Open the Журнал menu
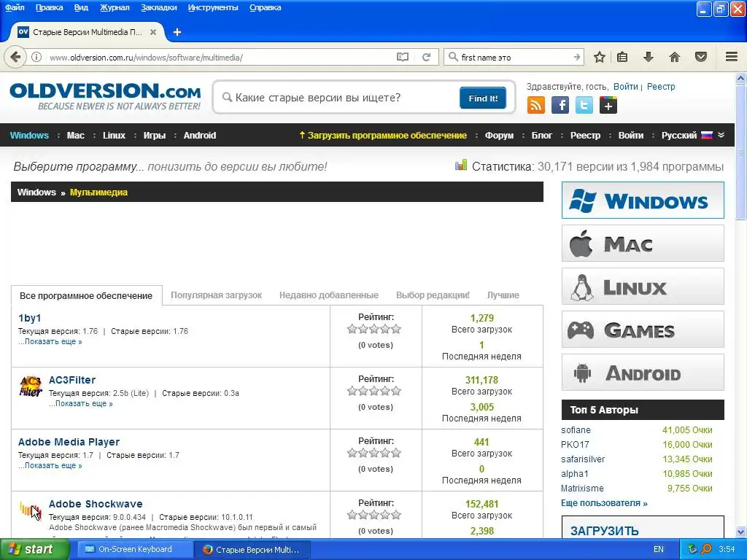The image size is (747, 560). pyautogui.click(x=115, y=7)
